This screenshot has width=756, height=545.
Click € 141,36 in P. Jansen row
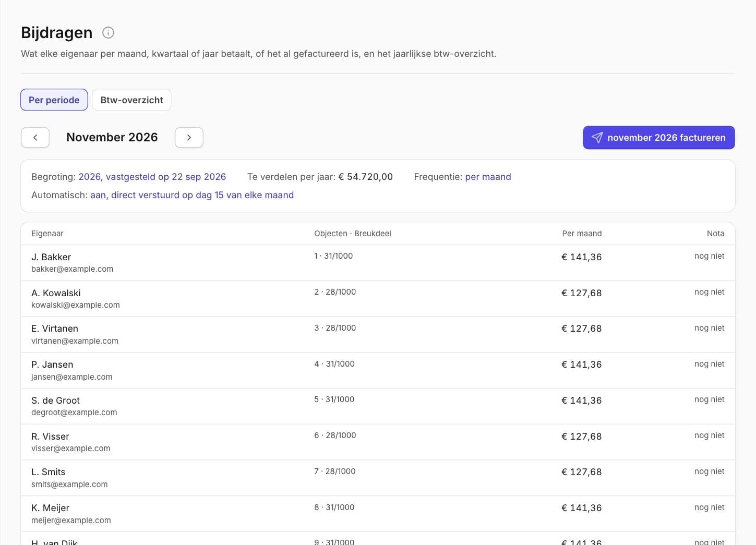point(582,365)
